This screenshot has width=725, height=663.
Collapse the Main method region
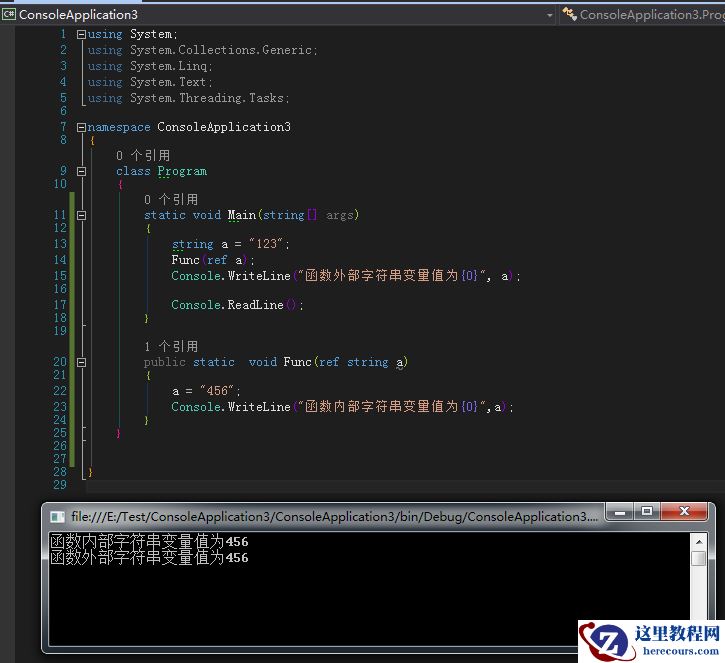point(81,215)
